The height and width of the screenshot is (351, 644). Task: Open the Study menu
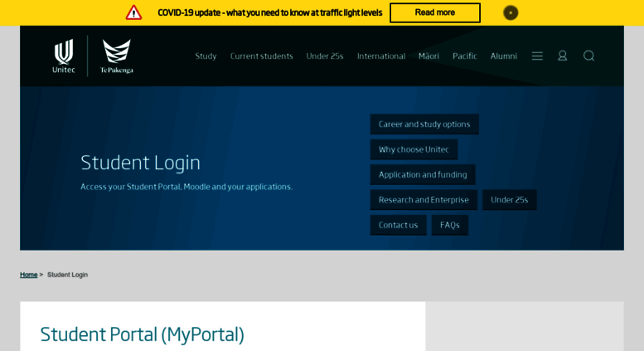coord(206,56)
